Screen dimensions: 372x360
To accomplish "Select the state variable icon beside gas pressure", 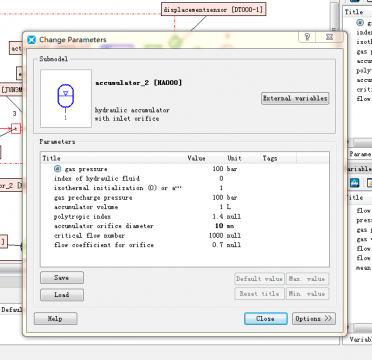I will (x=57, y=169).
